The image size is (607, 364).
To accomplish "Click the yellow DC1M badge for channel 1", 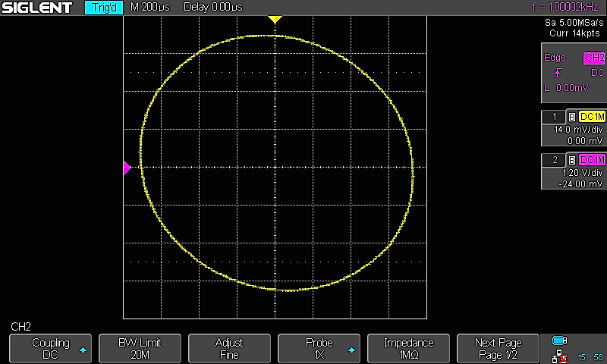I will click(592, 117).
